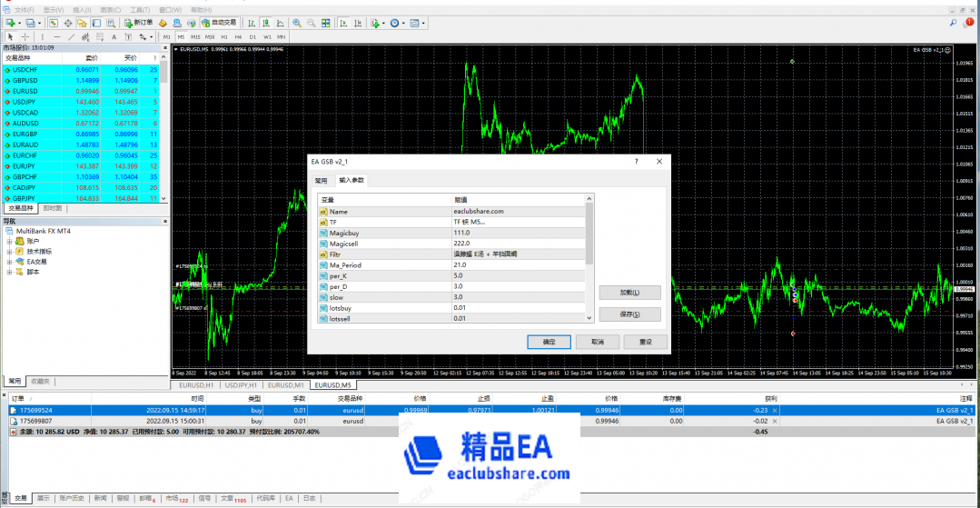Select the M15 timeframe button
Screen dimensions: 980x508
point(195,37)
